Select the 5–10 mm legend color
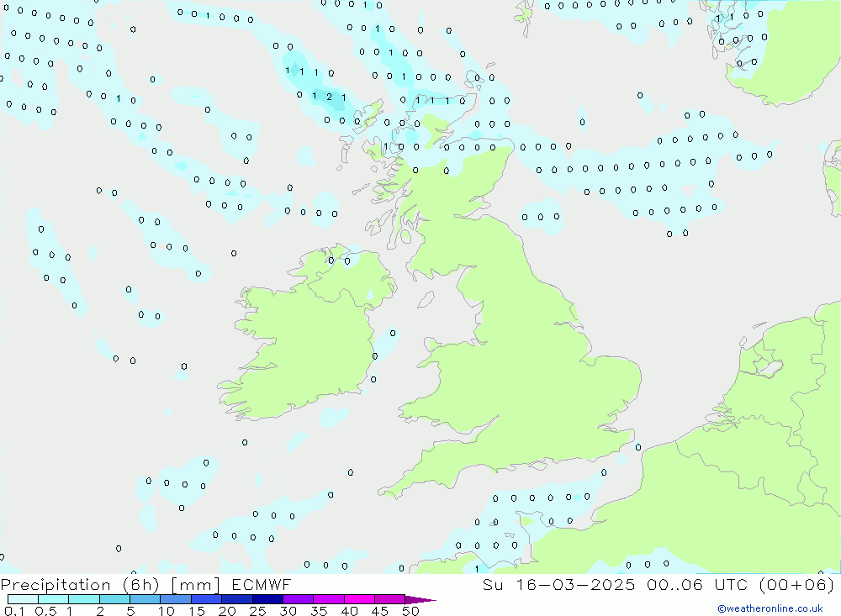The width and height of the screenshot is (841, 616). (x=145, y=599)
